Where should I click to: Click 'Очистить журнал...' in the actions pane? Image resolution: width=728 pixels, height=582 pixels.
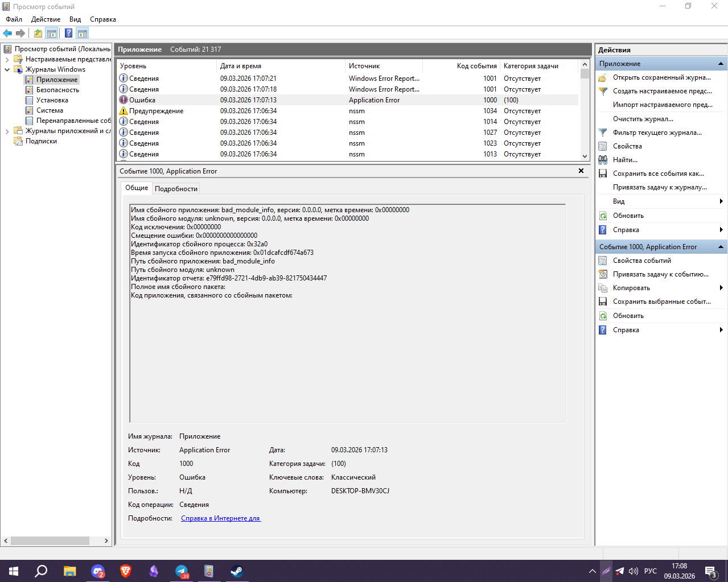click(643, 119)
